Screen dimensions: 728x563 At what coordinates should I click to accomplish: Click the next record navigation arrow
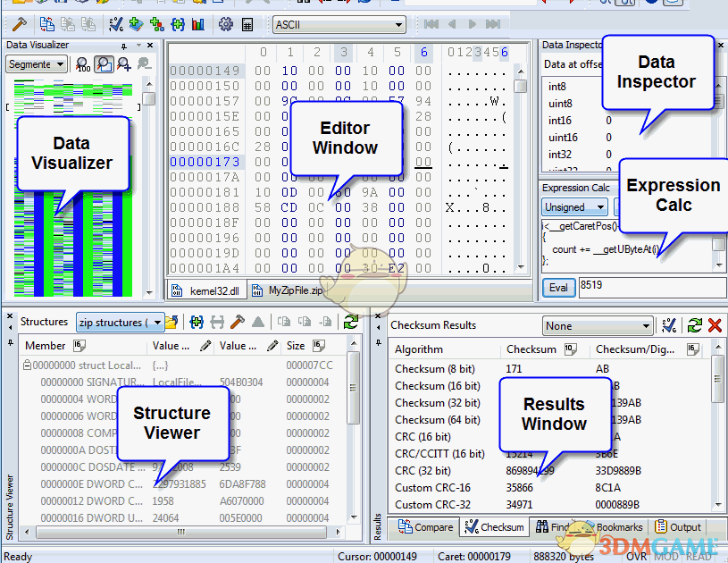click(x=473, y=24)
